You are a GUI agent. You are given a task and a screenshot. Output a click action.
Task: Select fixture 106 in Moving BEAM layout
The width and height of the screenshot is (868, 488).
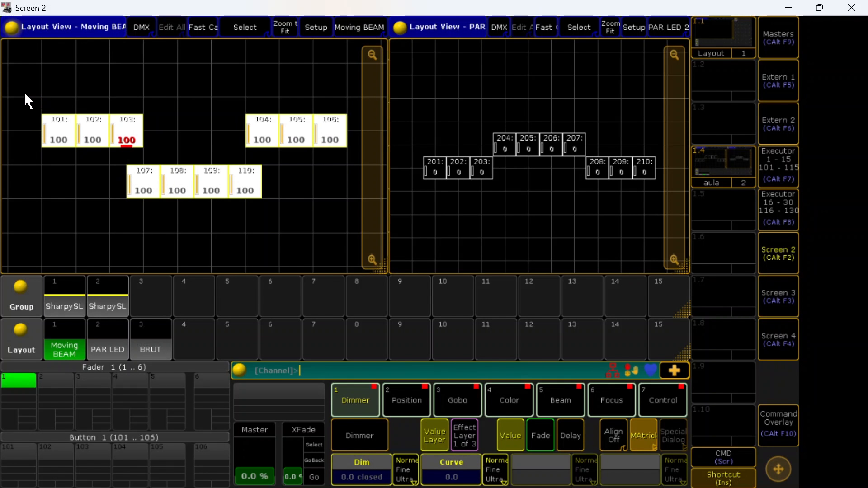330,131
